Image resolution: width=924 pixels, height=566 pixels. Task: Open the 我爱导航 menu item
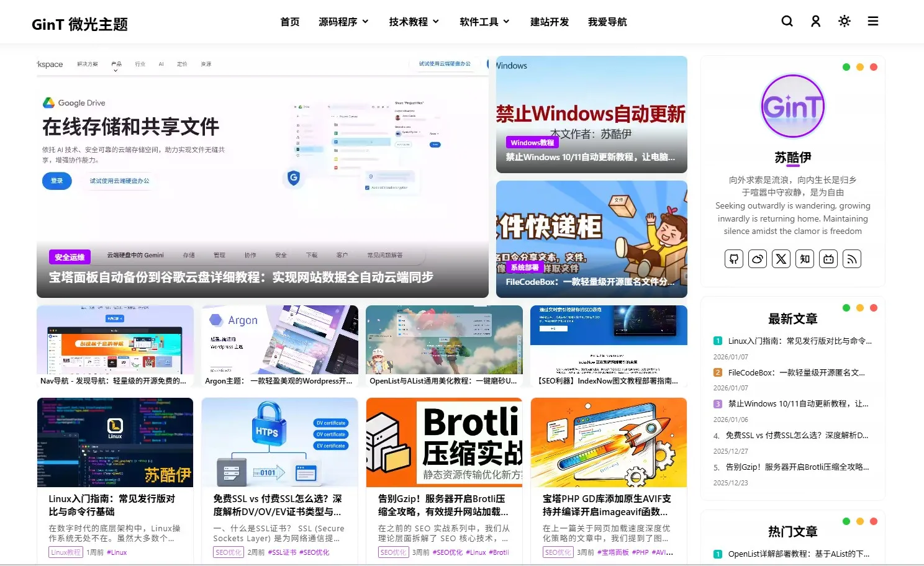[607, 22]
